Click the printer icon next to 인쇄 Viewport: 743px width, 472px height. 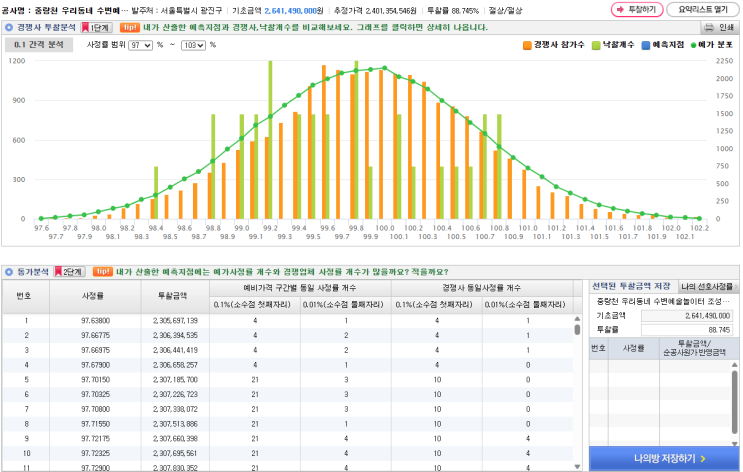coord(708,27)
